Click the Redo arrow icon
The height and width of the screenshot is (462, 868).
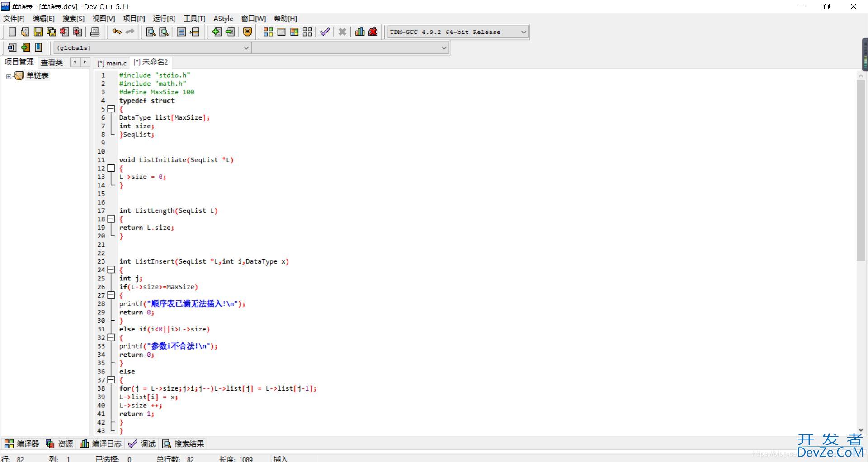130,32
